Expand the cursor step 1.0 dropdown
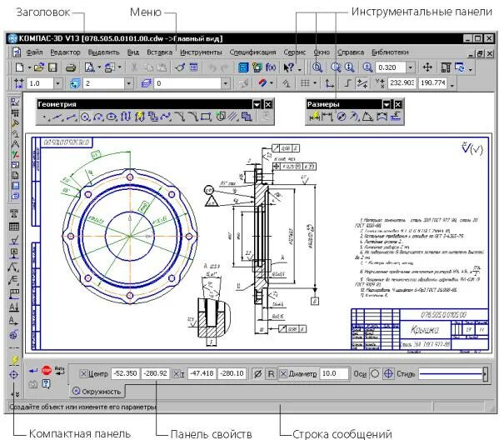This screenshot has height=440, width=504. click(57, 83)
